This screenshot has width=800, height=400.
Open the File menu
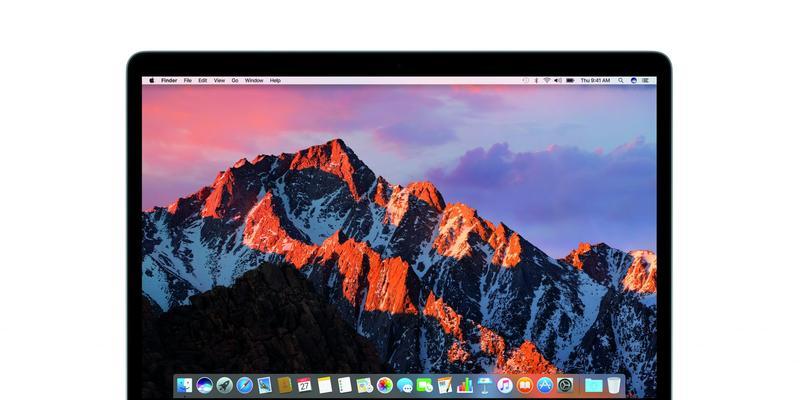click(x=188, y=80)
